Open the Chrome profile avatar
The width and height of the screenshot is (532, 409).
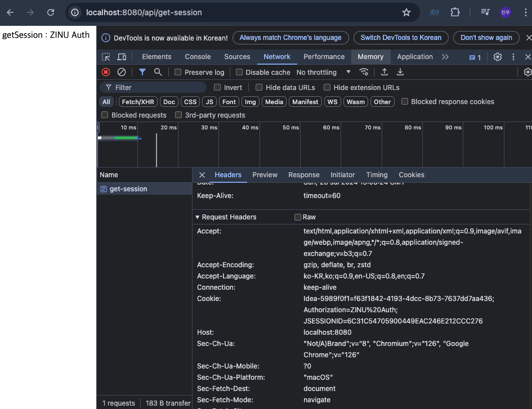click(x=505, y=12)
